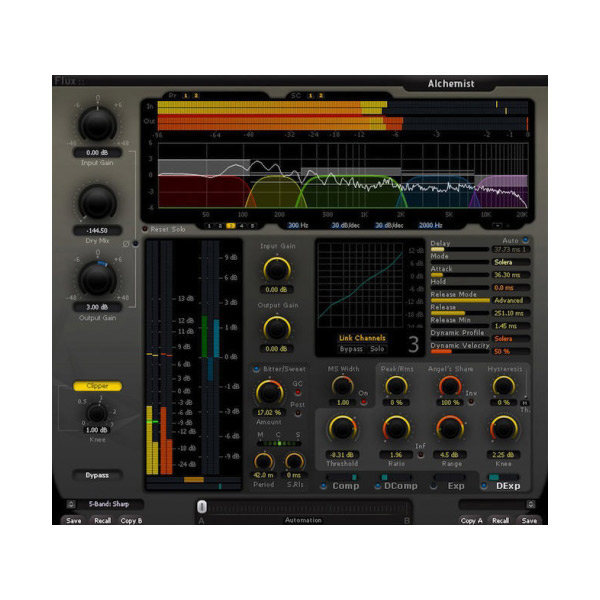Click the Peak/Rms knob
600x600 pixels.
pos(396,386)
